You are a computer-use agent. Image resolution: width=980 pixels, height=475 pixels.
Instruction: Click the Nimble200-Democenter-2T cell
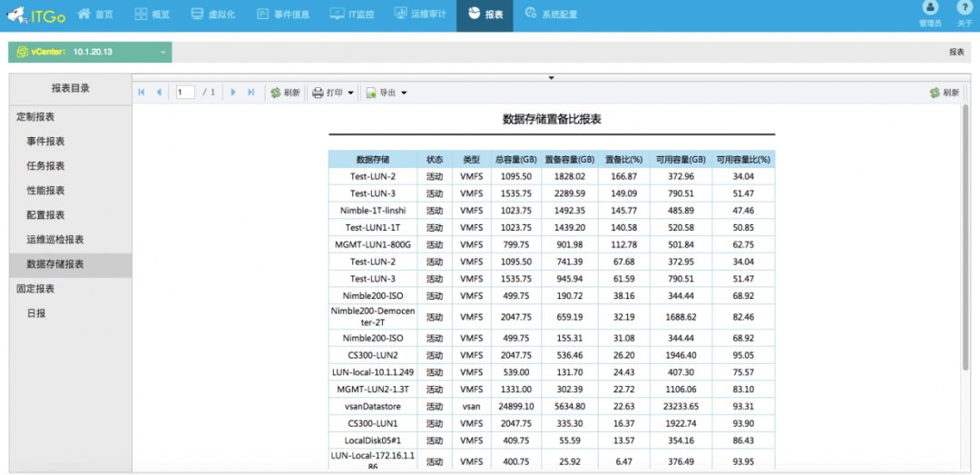[373, 317]
